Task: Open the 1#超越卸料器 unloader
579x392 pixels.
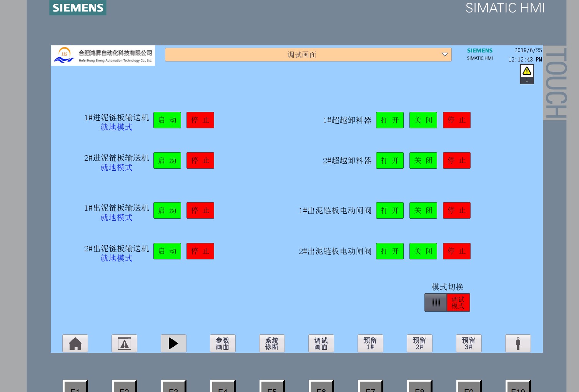Action: [x=390, y=120]
